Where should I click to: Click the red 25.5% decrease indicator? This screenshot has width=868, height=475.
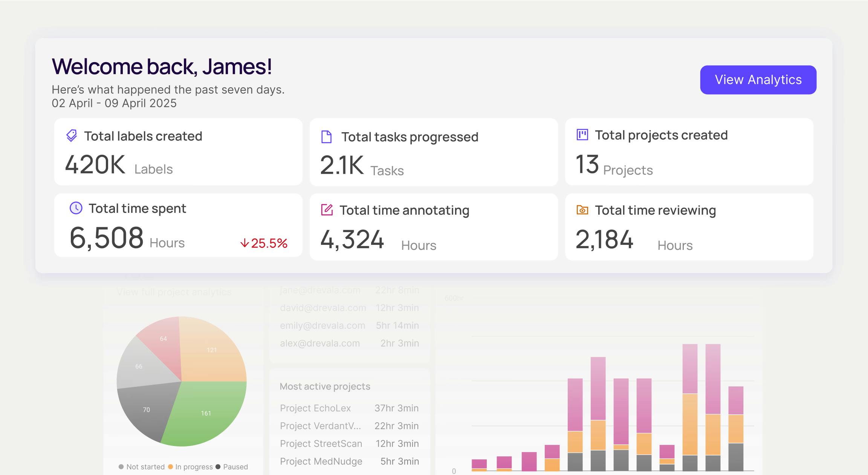click(263, 243)
